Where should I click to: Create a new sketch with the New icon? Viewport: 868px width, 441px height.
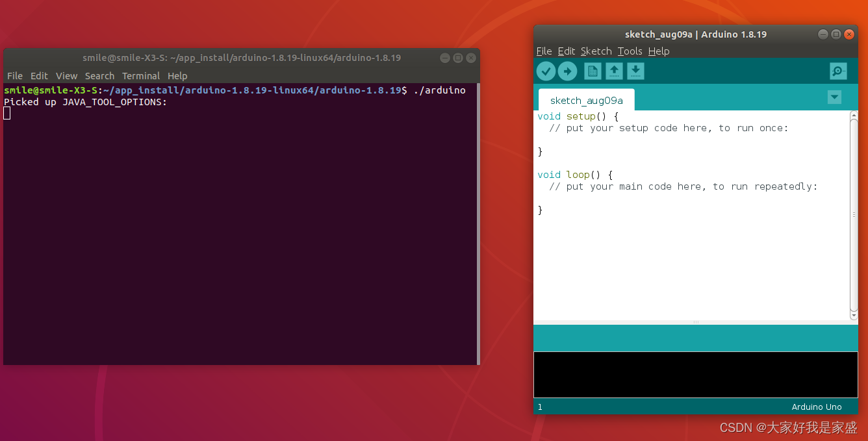click(x=593, y=71)
